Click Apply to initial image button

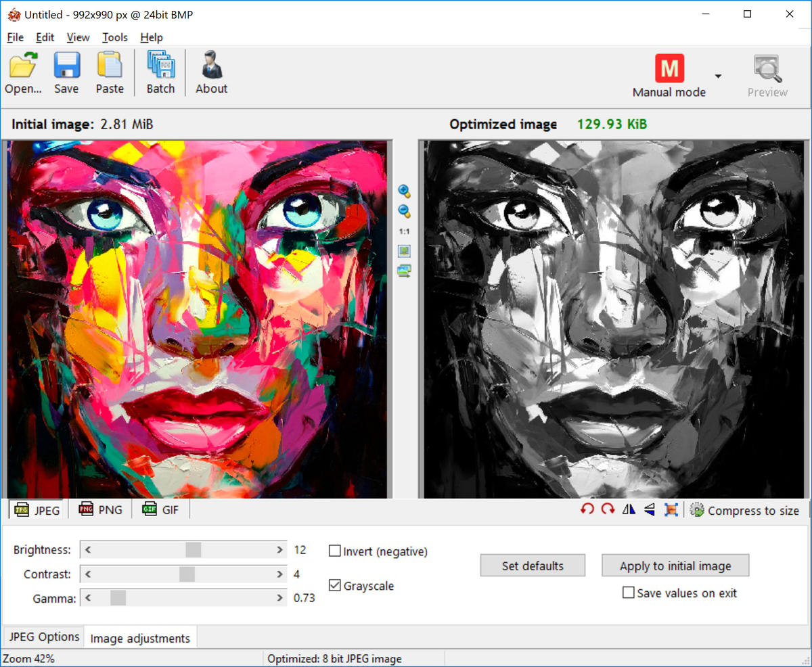click(x=675, y=566)
